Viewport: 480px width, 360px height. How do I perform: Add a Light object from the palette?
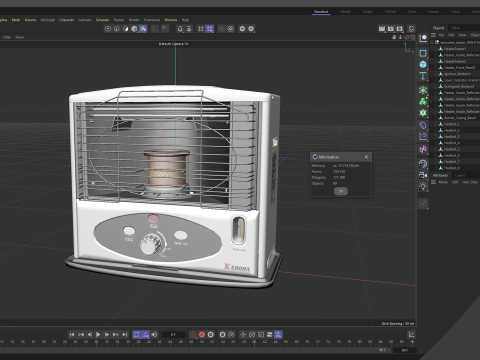click(423, 186)
